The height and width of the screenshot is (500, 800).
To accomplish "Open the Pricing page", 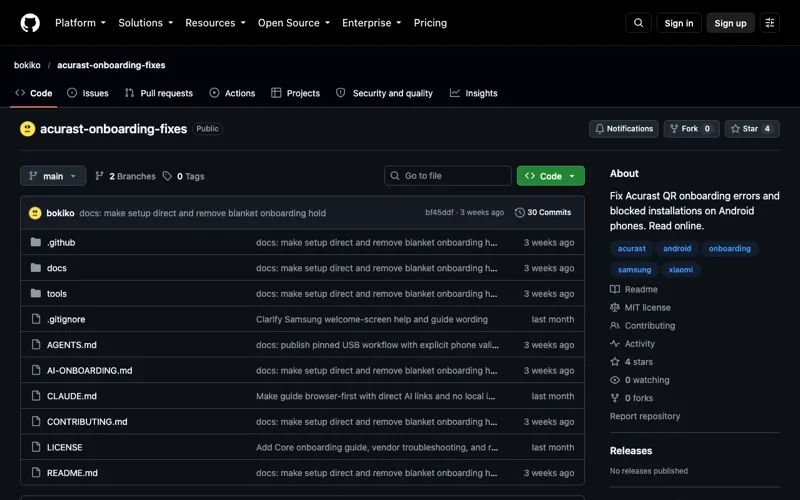I will 430,23.
